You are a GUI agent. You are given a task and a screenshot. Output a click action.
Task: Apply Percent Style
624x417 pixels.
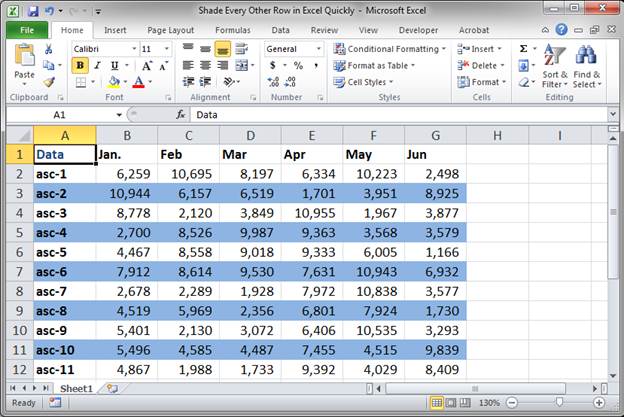coord(298,65)
